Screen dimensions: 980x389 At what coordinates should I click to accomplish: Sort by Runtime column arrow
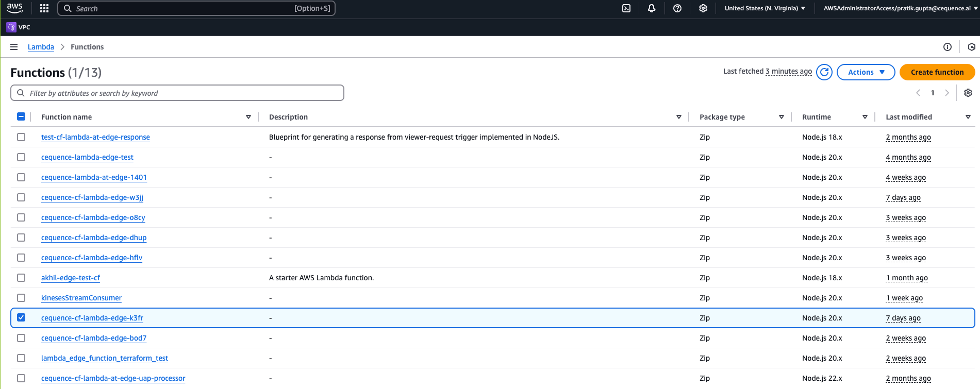tap(865, 117)
